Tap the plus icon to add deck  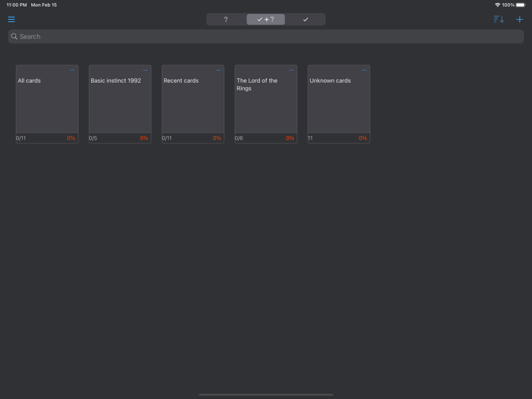point(520,20)
